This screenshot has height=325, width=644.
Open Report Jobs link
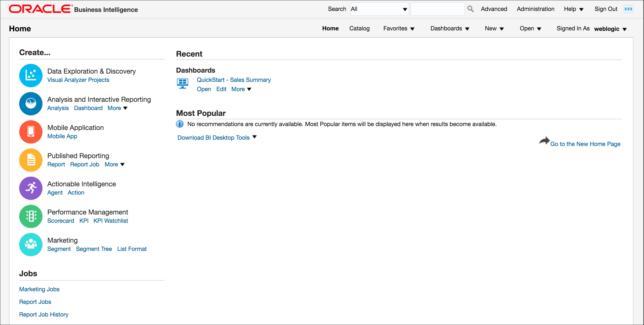click(35, 302)
